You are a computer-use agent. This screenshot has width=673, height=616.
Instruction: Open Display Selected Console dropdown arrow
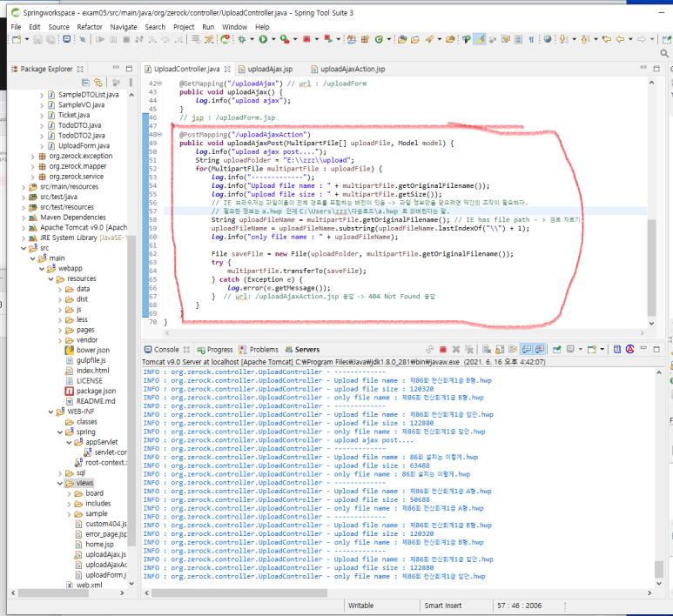pyautogui.click(x=581, y=350)
